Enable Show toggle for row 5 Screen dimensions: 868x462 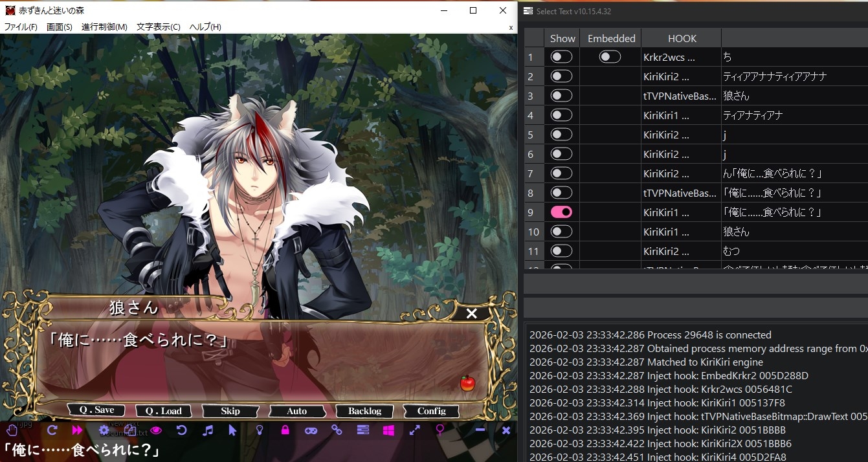click(561, 135)
